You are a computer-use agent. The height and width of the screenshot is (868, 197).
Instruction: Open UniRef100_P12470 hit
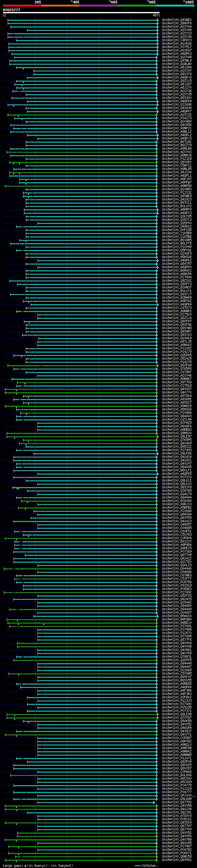tap(177, 633)
